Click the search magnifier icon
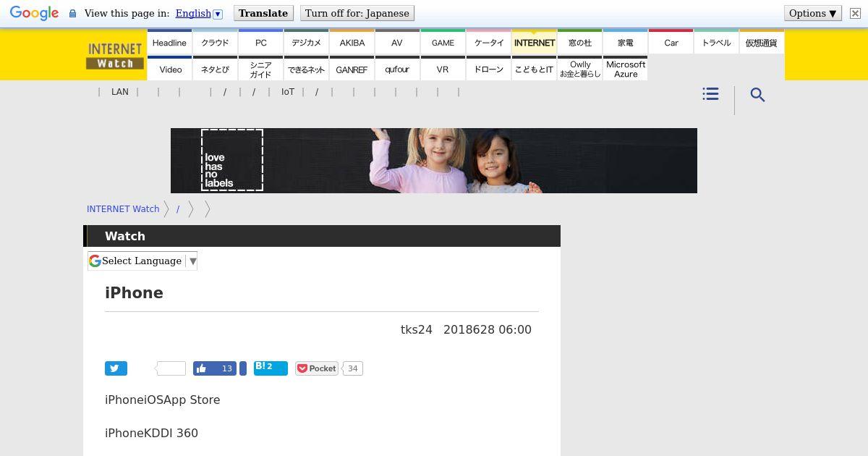Image resolution: width=868 pixels, height=456 pixels. (x=757, y=95)
